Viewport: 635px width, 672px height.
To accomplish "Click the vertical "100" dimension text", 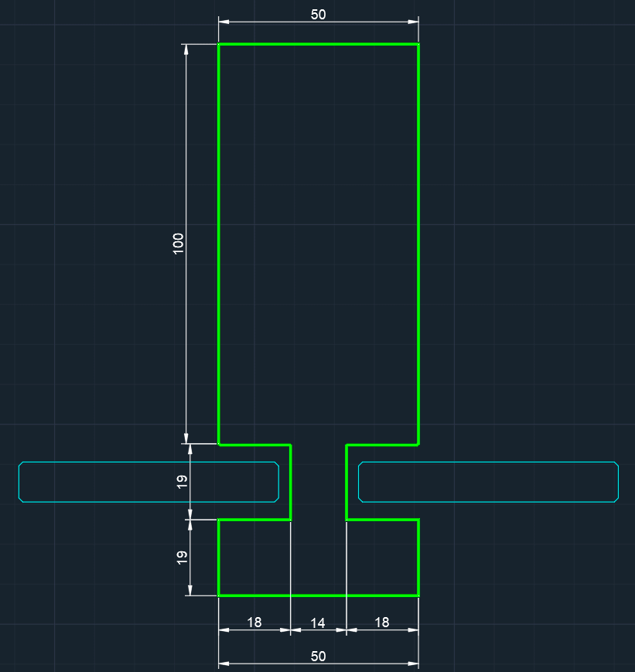I will [x=179, y=244].
